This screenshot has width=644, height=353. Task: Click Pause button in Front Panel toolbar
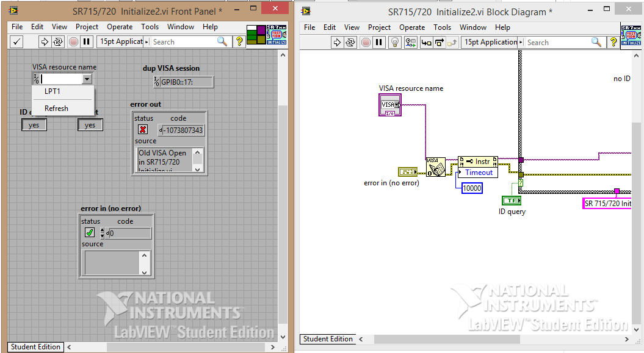(x=86, y=41)
